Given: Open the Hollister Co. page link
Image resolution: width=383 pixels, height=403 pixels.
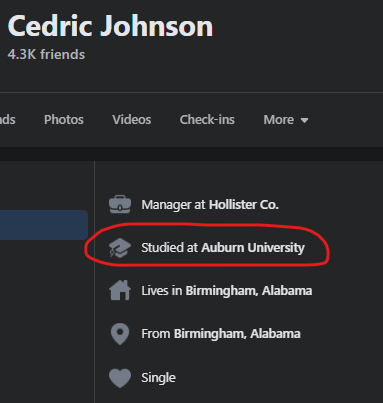Looking at the screenshot, I should point(244,204).
